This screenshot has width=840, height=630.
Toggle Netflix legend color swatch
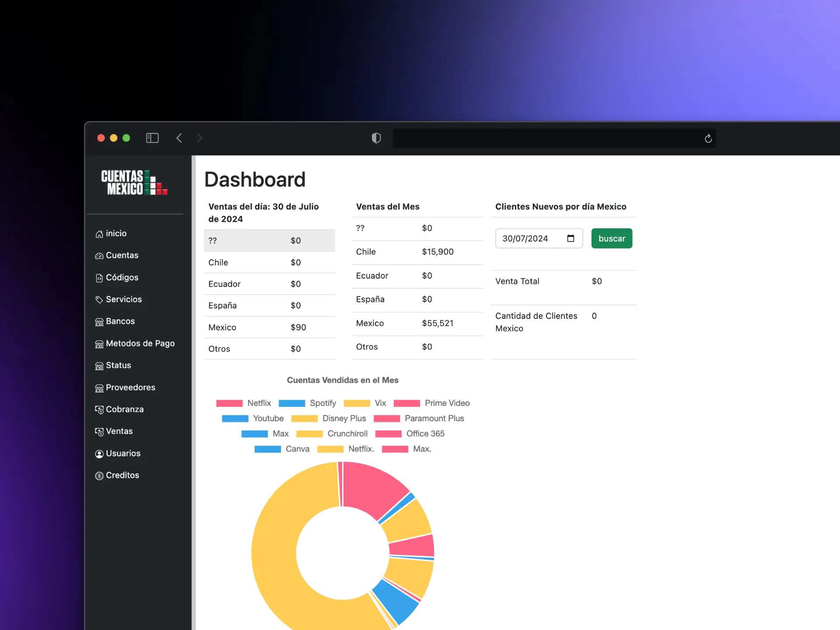pos(229,403)
